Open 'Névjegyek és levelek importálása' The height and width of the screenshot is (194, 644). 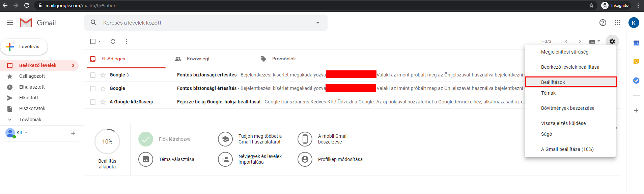tap(260, 159)
